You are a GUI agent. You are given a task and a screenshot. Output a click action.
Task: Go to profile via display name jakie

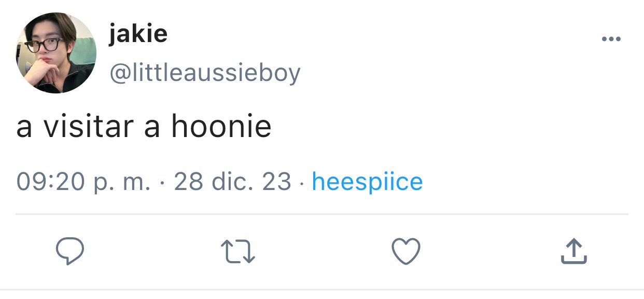[x=138, y=34]
